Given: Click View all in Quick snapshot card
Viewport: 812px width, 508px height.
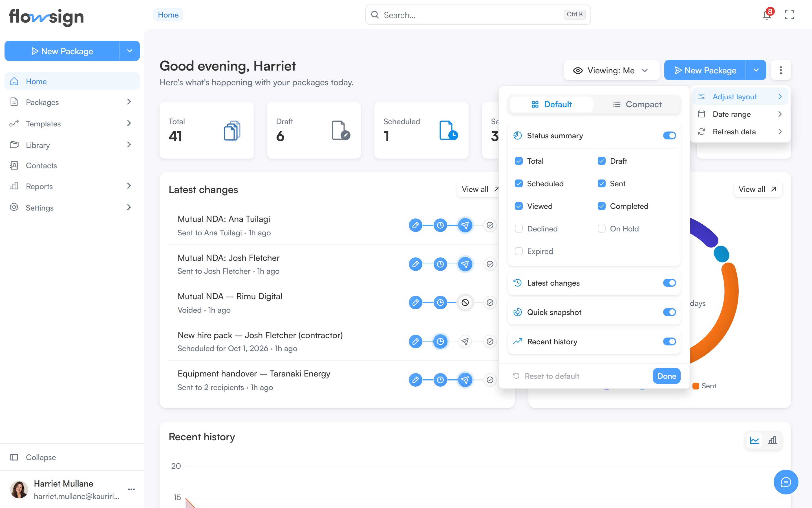Looking at the screenshot, I should [758, 189].
